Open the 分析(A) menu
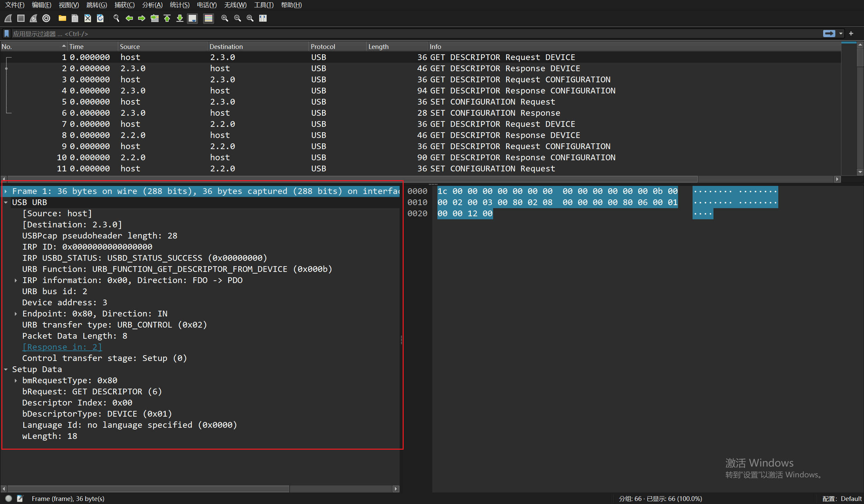This screenshot has height=504, width=864. coord(152,5)
